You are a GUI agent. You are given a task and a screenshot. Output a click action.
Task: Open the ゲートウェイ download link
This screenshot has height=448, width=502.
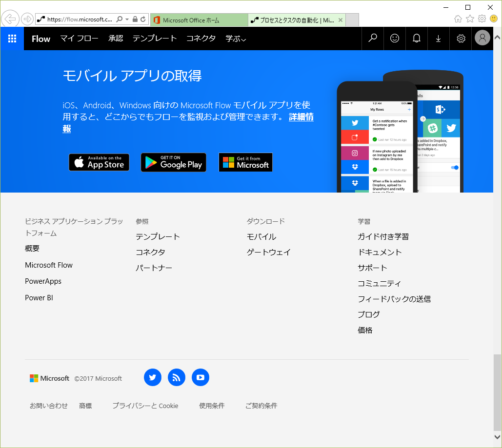[269, 253]
